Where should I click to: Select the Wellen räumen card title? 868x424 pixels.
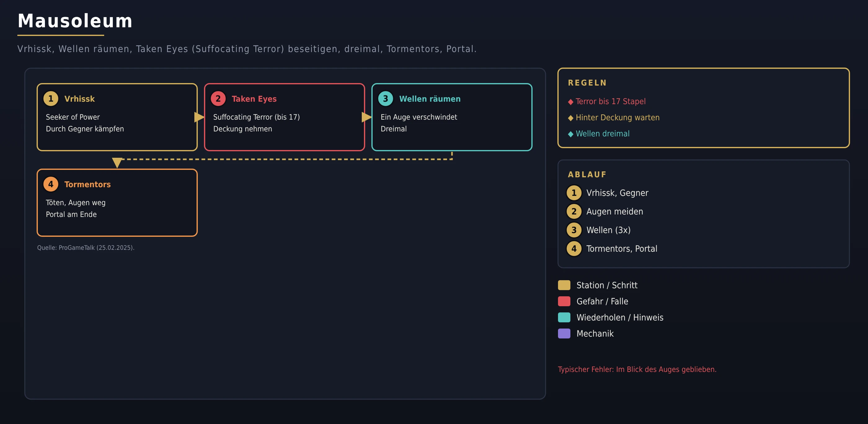pos(430,99)
